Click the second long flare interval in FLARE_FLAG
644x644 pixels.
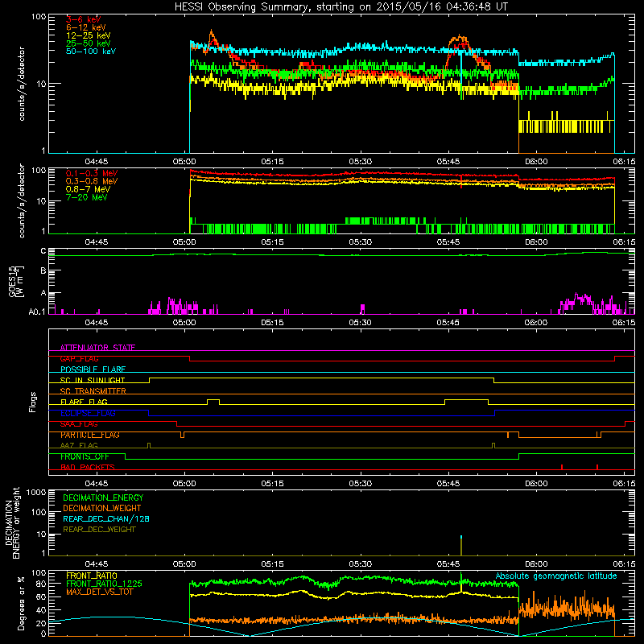(x=467, y=402)
